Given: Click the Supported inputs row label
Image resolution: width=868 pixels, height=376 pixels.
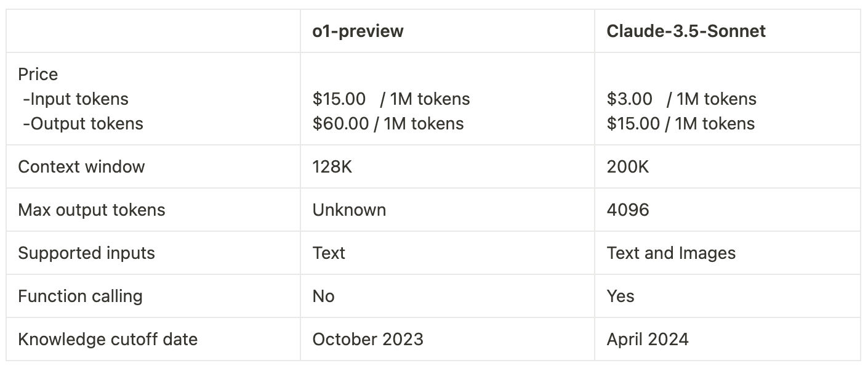Looking at the screenshot, I should (x=86, y=253).
